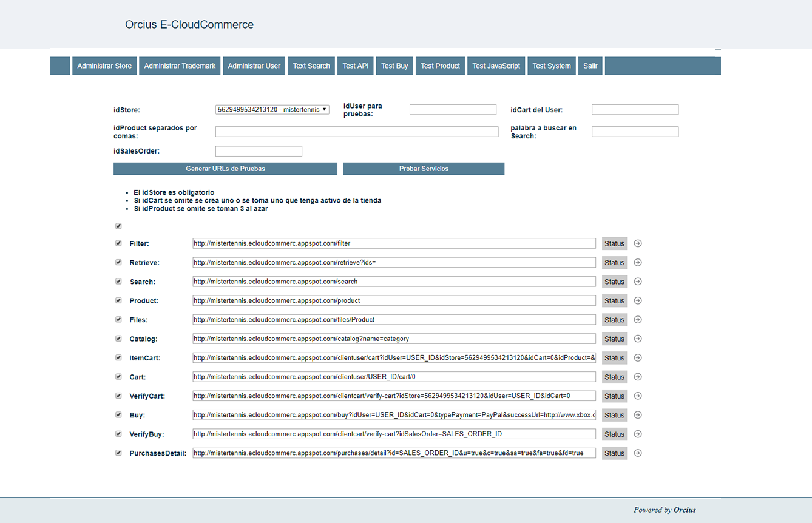
Task: Click Status button for Catalog
Action: [x=614, y=339]
